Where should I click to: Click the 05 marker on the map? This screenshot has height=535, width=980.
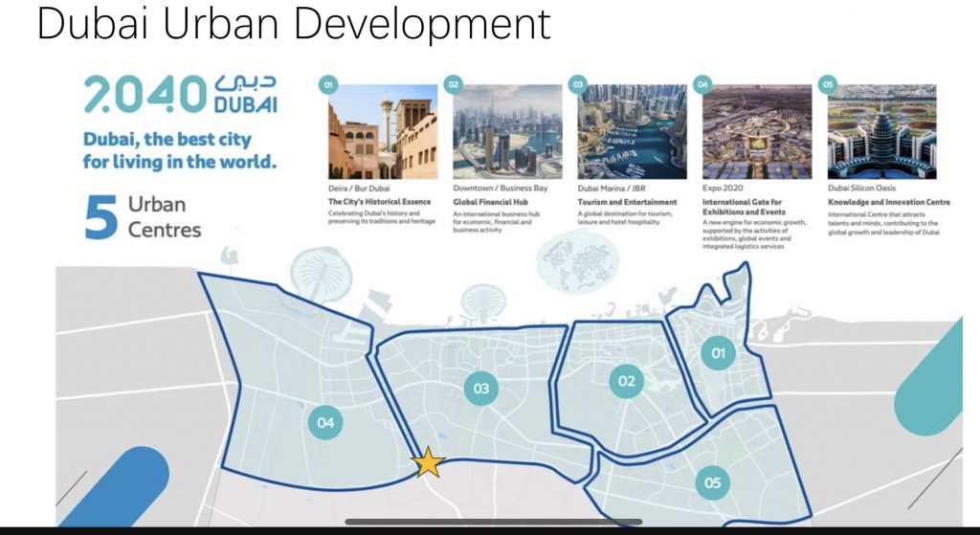[x=712, y=482]
